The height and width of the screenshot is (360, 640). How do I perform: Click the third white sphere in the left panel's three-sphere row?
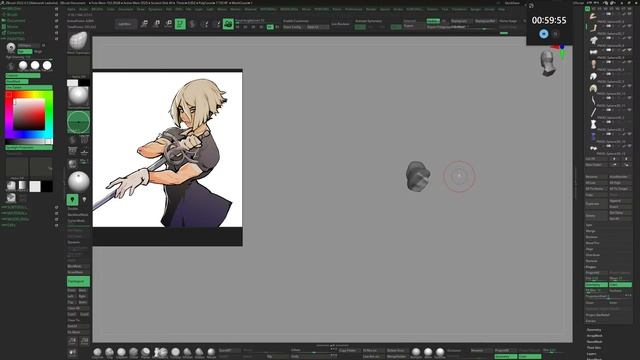pos(47,65)
